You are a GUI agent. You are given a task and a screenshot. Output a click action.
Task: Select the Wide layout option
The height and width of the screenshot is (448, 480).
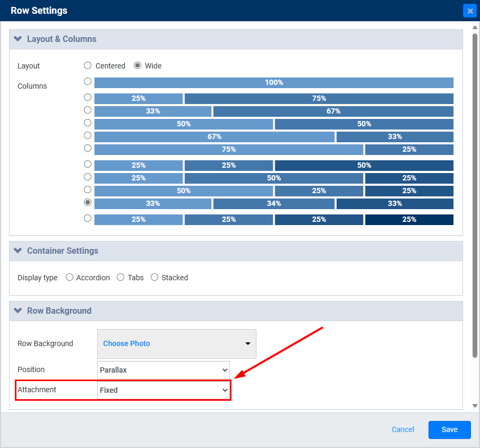(x=138, y=65)
